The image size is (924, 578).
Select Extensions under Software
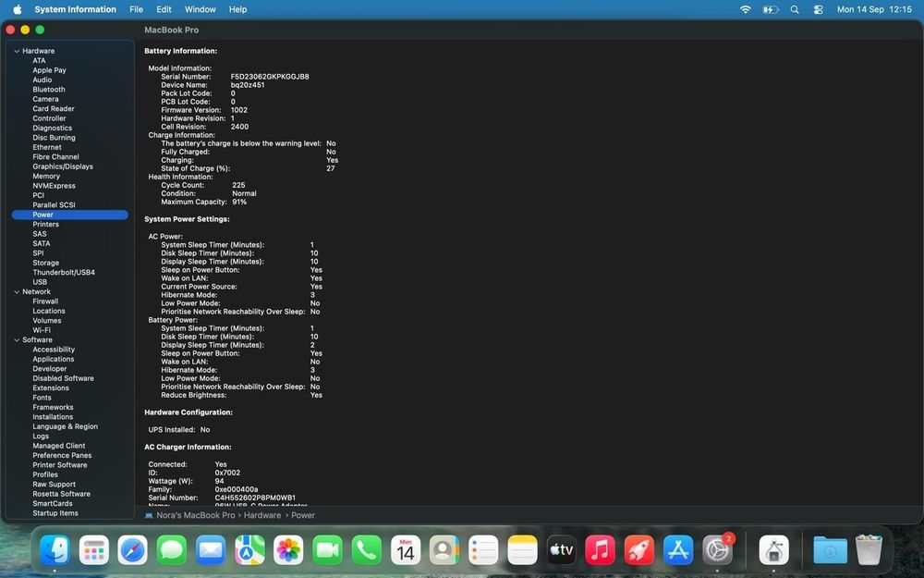pyautogui.click(x=51, y=388)
